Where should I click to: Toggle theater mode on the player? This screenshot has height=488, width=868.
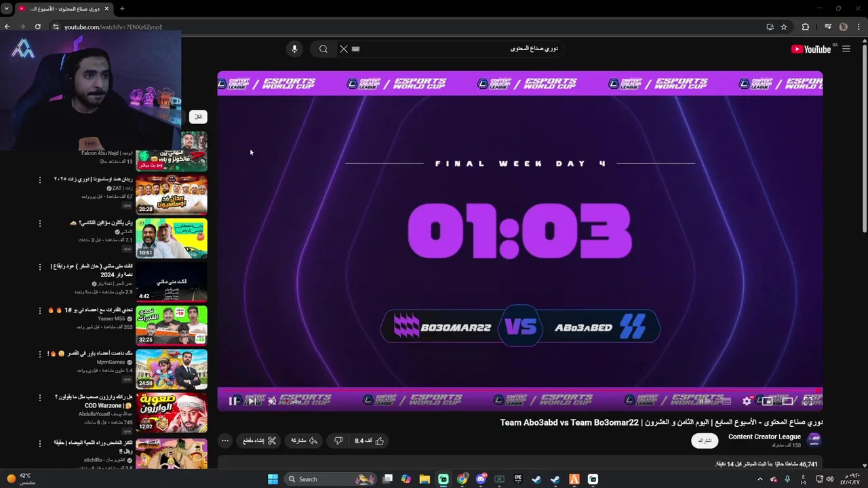[x=787, y=401]
